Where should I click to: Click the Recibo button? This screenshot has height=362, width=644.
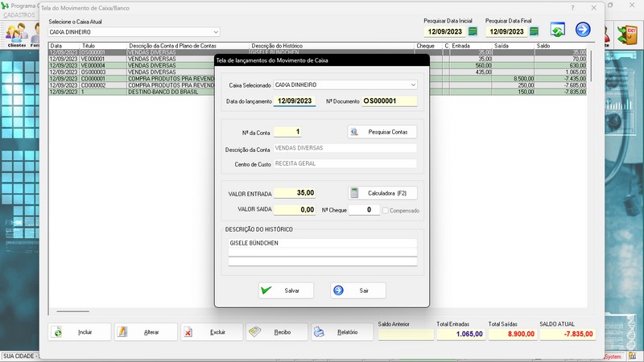click(x=277, y=332)
